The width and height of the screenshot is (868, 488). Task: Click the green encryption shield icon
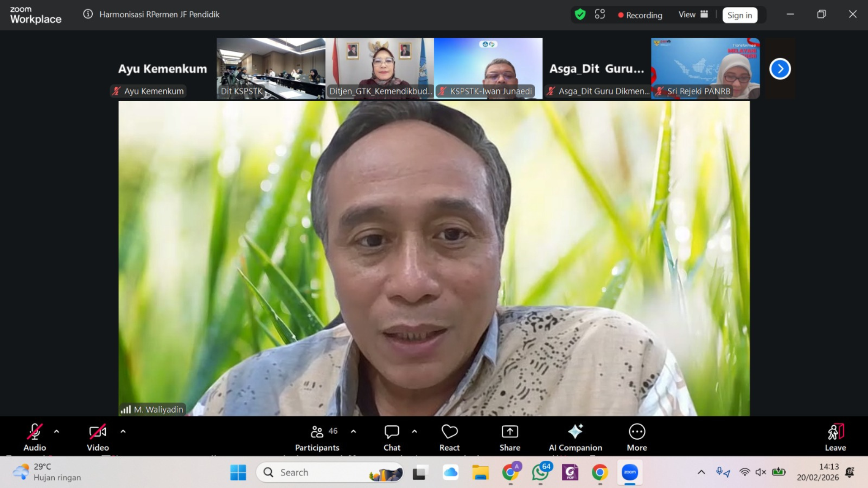[580, 14]
